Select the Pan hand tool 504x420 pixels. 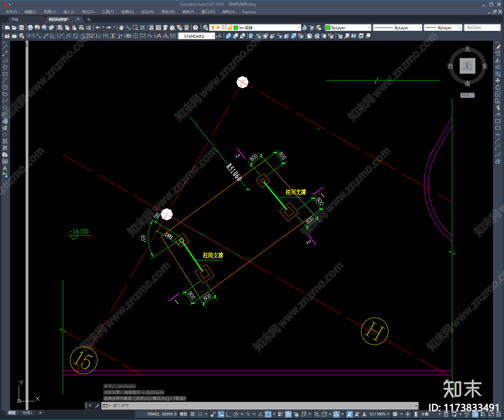click(121, 28)
